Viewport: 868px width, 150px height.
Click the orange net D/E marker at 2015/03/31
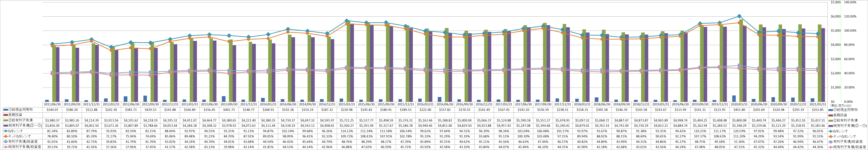347,24
